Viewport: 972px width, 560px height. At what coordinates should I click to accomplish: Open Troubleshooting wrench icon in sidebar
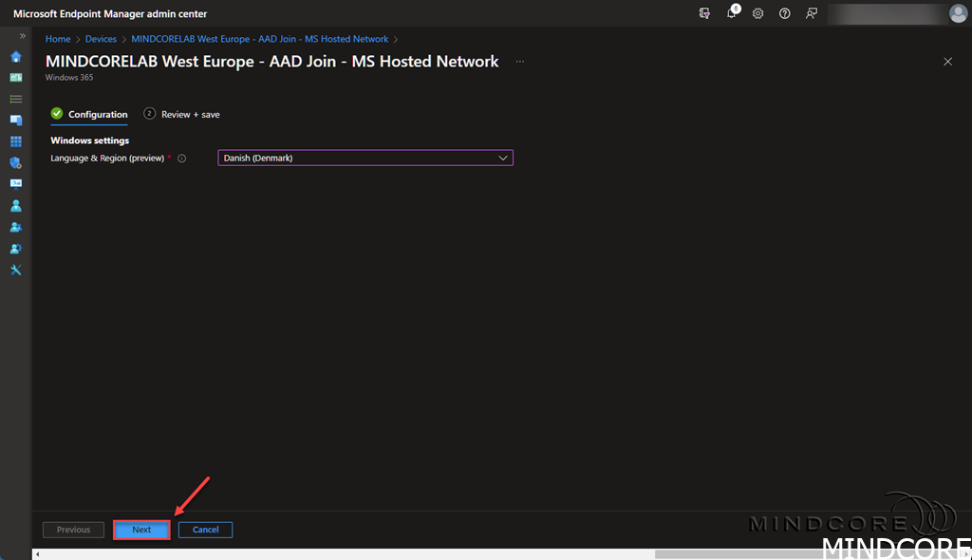(x=15, y=270)
